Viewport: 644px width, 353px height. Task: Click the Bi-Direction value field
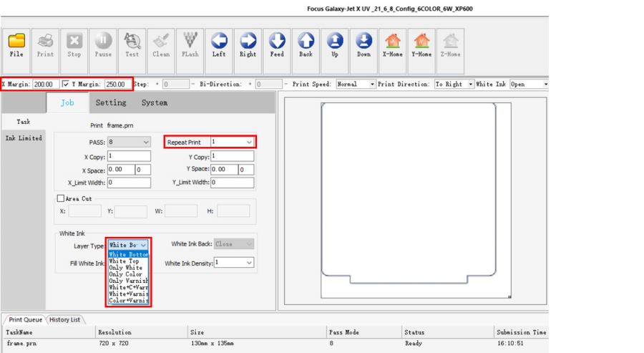point(268,84)
